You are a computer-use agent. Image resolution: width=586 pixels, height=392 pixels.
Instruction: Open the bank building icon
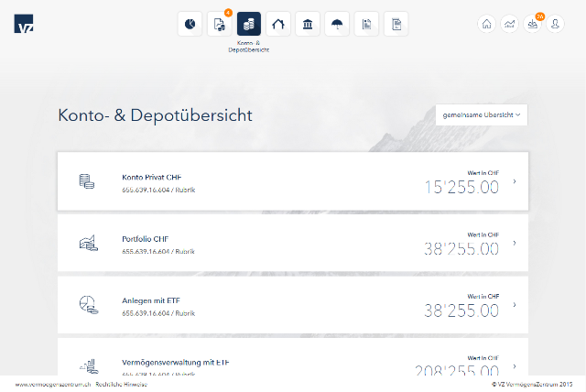308,25
